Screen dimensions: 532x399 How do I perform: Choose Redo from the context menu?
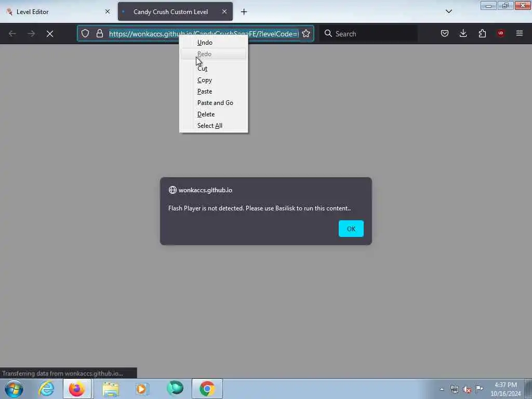(214, 54)
